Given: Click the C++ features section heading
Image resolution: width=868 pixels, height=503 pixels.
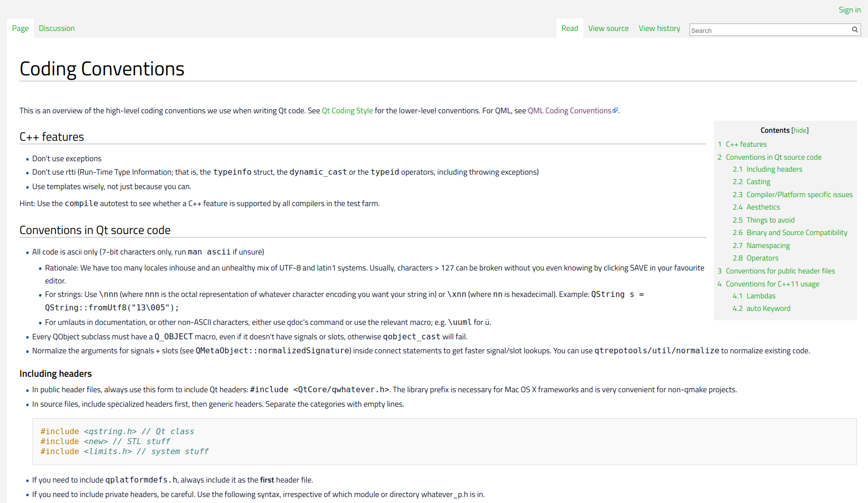Looking at the screenshot, I should (x=52, y=137).
